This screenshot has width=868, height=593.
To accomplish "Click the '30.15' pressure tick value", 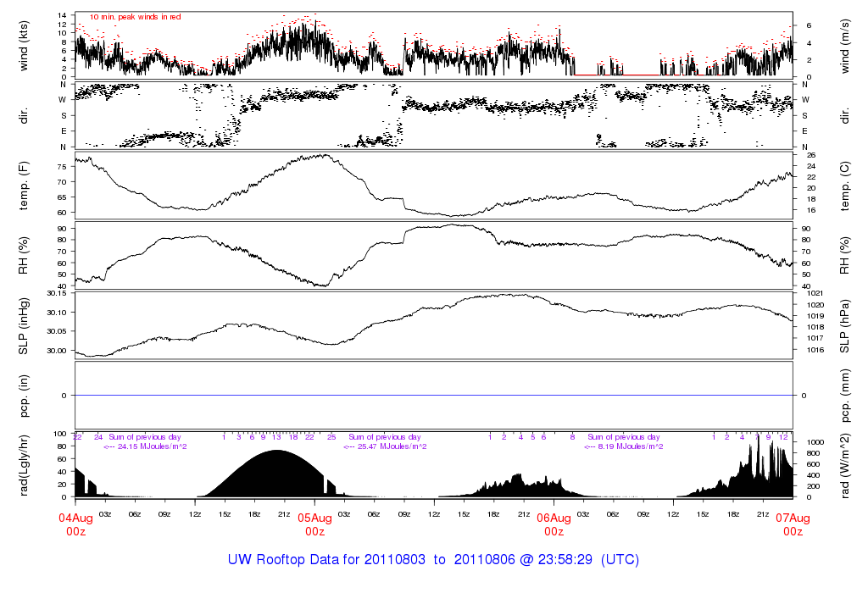I will 57,293.
